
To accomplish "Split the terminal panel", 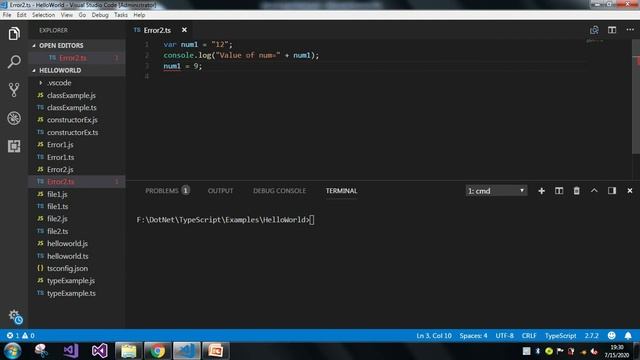I will coord(559,191).
